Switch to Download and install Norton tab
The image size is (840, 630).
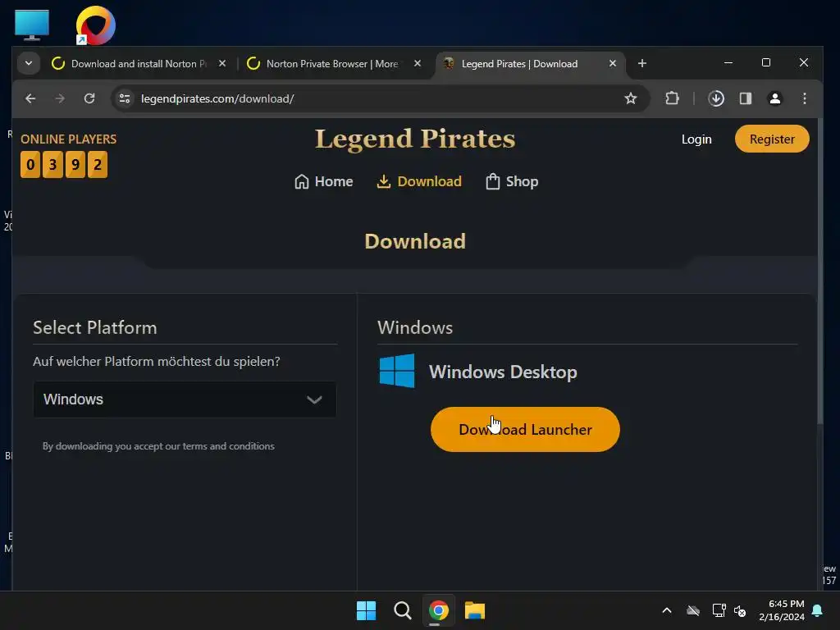click(x=138, y=64)
